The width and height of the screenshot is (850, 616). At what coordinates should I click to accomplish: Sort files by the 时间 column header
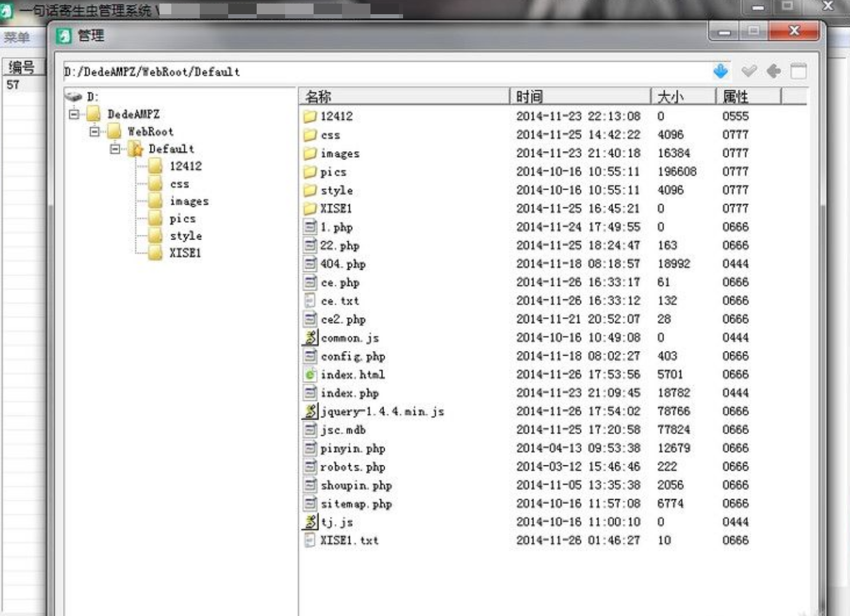(580, 96)
